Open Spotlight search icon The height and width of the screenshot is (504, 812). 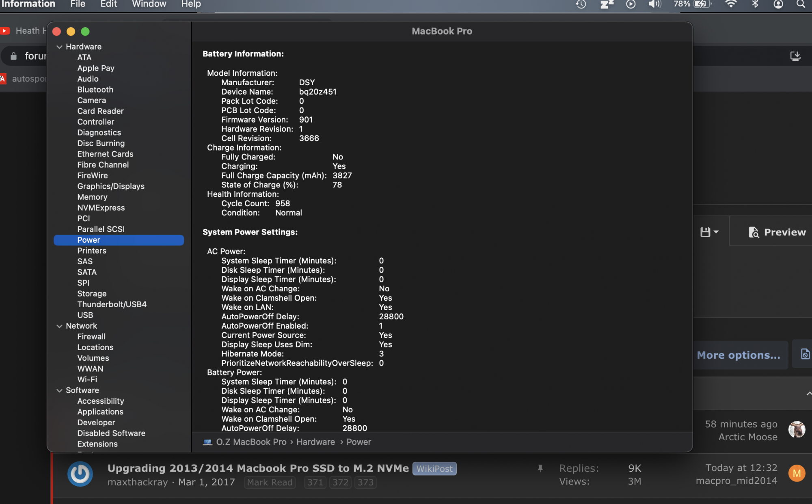pyautogui.click(x=801, y=4)
